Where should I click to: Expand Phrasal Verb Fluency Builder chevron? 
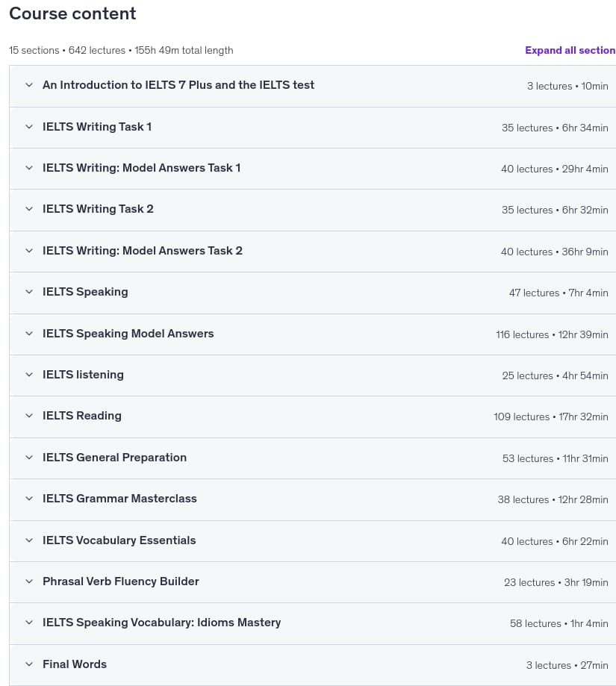(29, 581)
